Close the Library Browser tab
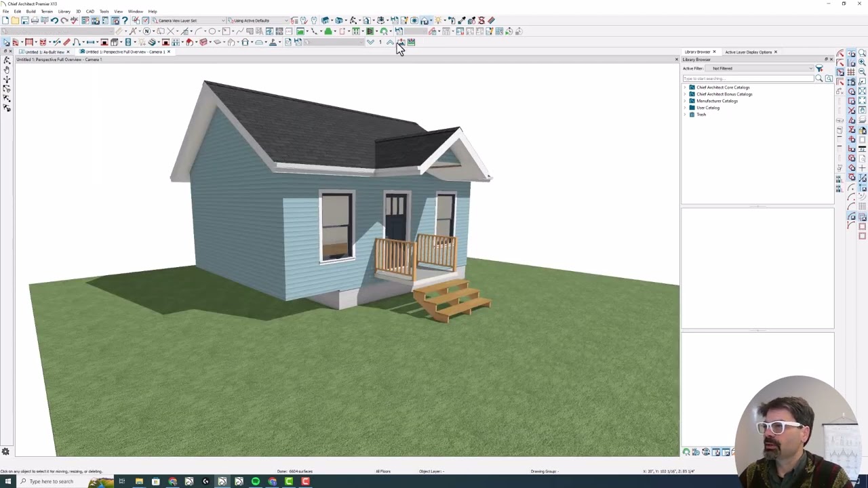 tap(714, 52)
